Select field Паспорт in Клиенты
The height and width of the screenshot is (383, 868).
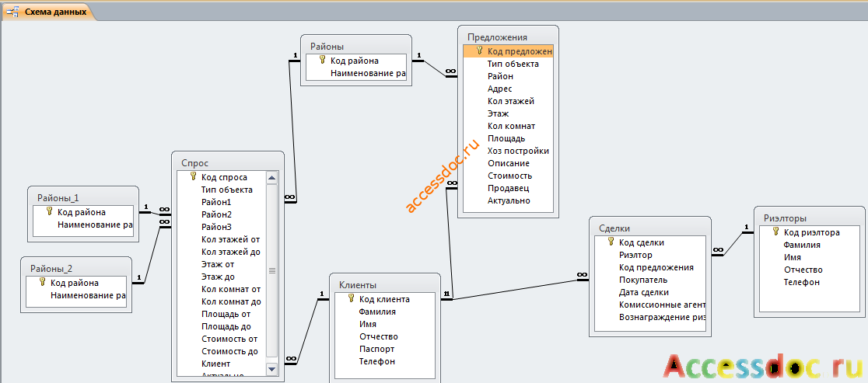tap(377, 350)
